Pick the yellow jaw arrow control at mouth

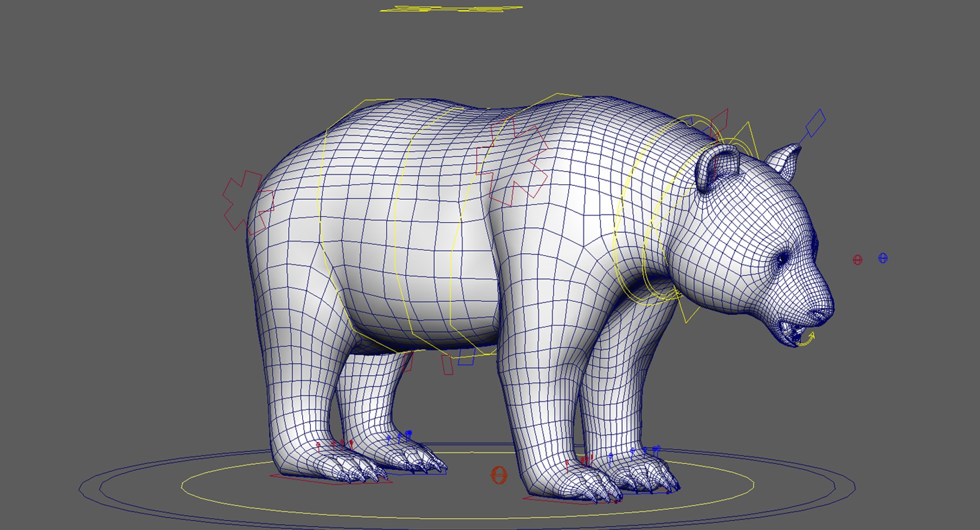[x=806, y=341]
